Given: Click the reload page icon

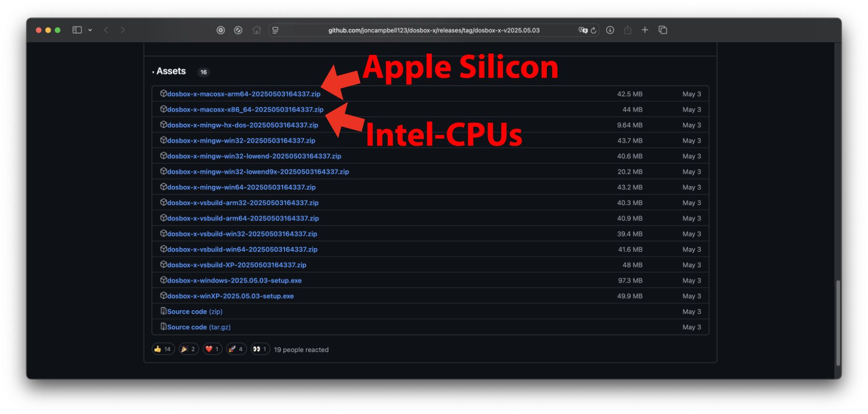Looking at the screenshot, I should [594, 30].
